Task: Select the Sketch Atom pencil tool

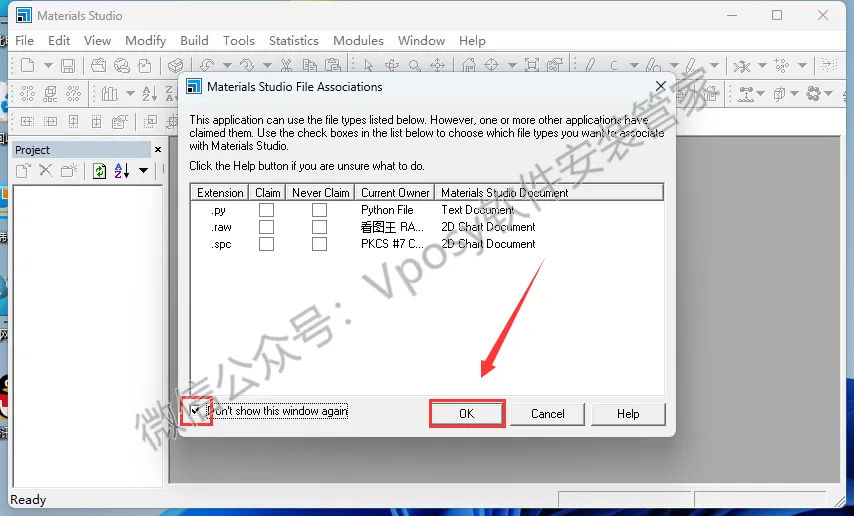Action: point(590,66)
